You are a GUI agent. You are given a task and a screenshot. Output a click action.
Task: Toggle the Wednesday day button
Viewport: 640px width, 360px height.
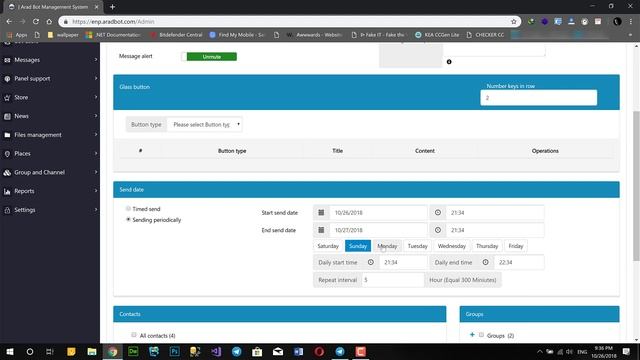tap(451, 246)
